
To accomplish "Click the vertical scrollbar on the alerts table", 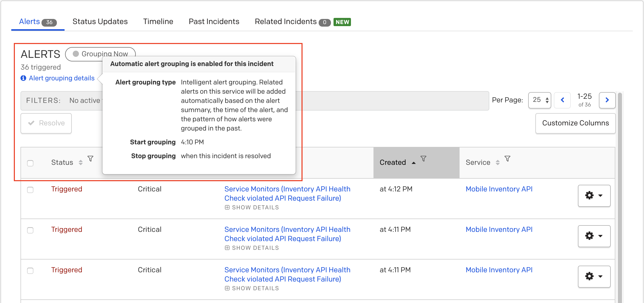I will 620,197.
